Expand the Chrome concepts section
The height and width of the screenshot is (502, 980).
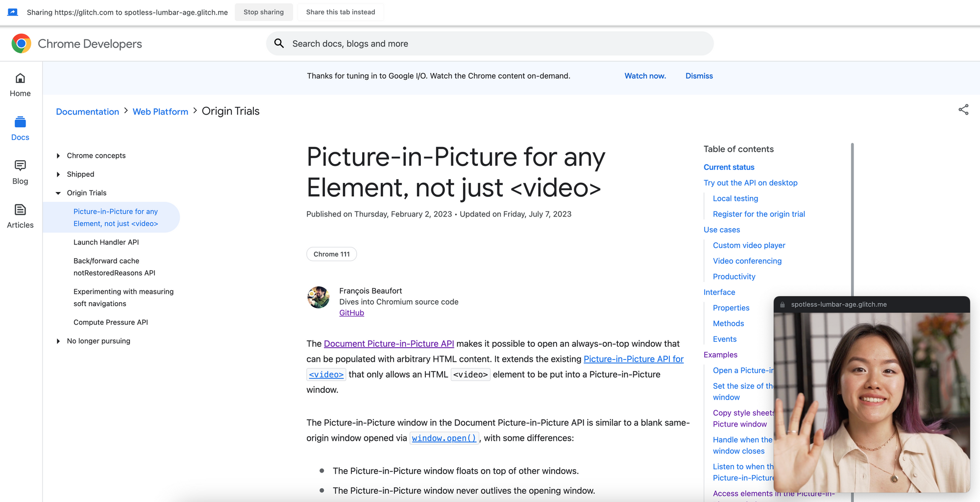58,156
